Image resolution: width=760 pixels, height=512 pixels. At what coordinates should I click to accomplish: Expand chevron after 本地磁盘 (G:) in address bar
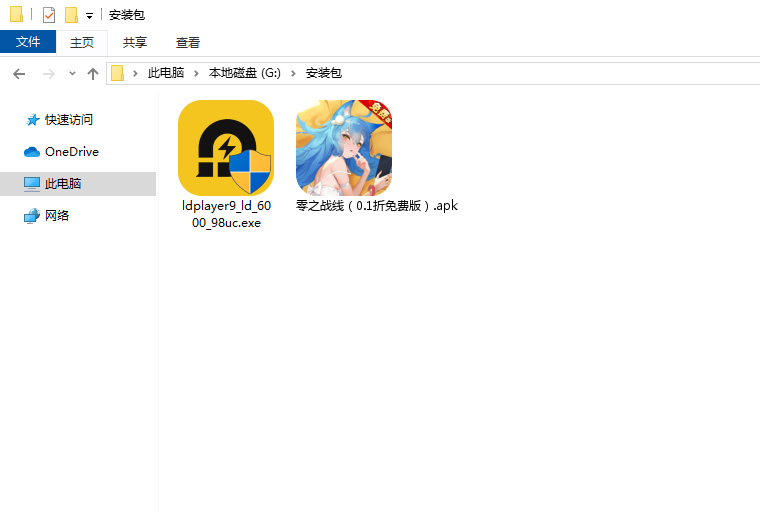point(293,73)
